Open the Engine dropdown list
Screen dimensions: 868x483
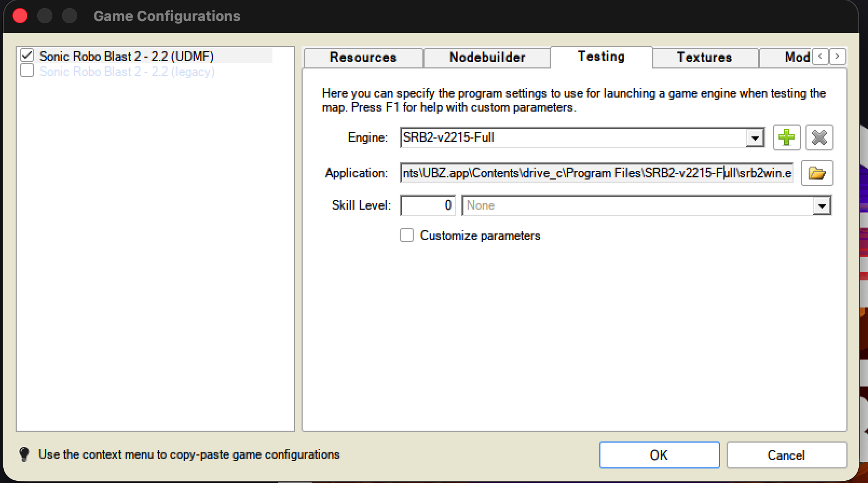(x=755, y=138)
